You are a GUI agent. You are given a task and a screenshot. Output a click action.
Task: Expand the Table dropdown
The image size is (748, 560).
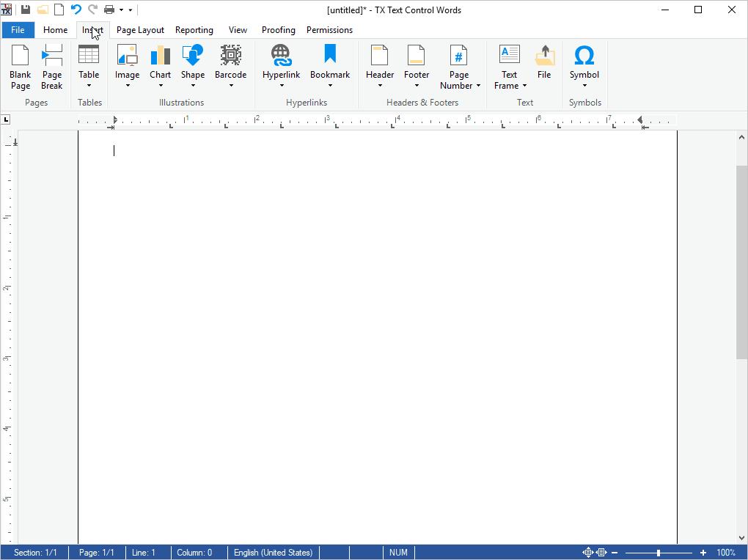point(89,85)
